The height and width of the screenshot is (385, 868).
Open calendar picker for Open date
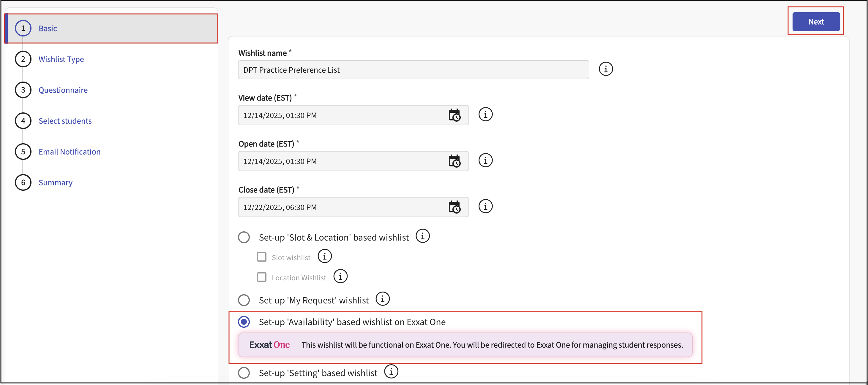pyautogui.click(x=454, y=161)
